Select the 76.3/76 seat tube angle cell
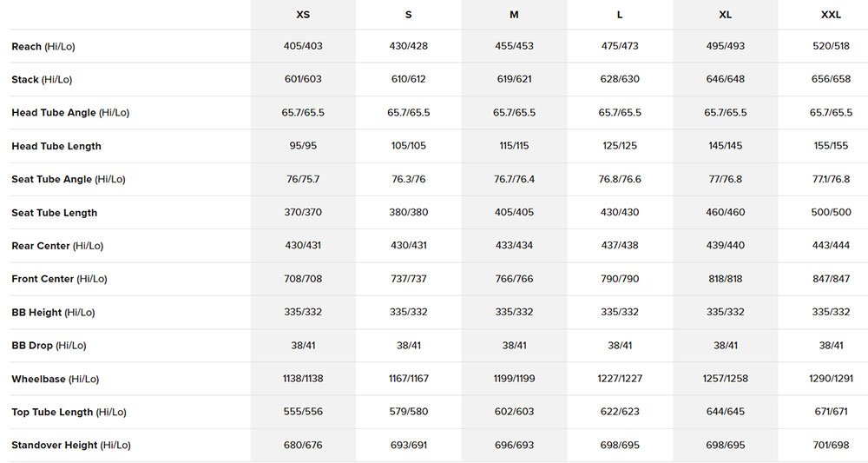This screenshot has height=463, width=868. tap(409, 180)
